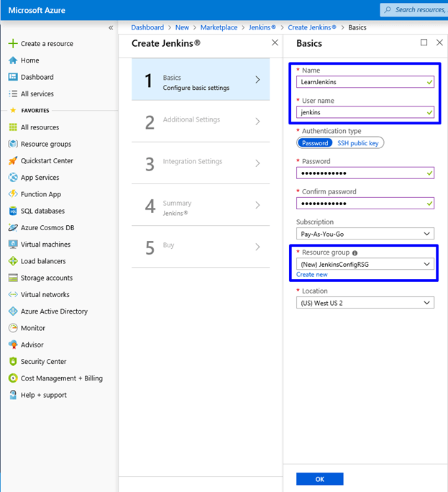Screen dimensions: 448x492
Task: Click the Virtual networks icon
Action: click(x=13, y=294)
